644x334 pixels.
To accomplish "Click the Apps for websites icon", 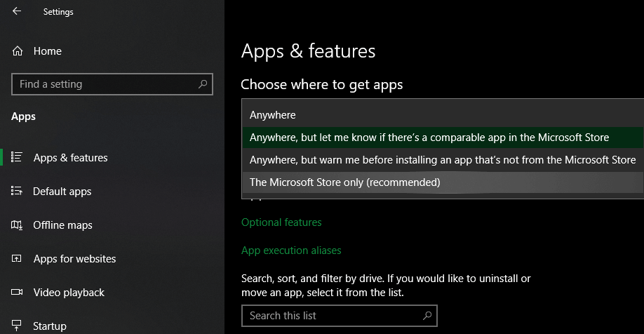I will point(16,258).
